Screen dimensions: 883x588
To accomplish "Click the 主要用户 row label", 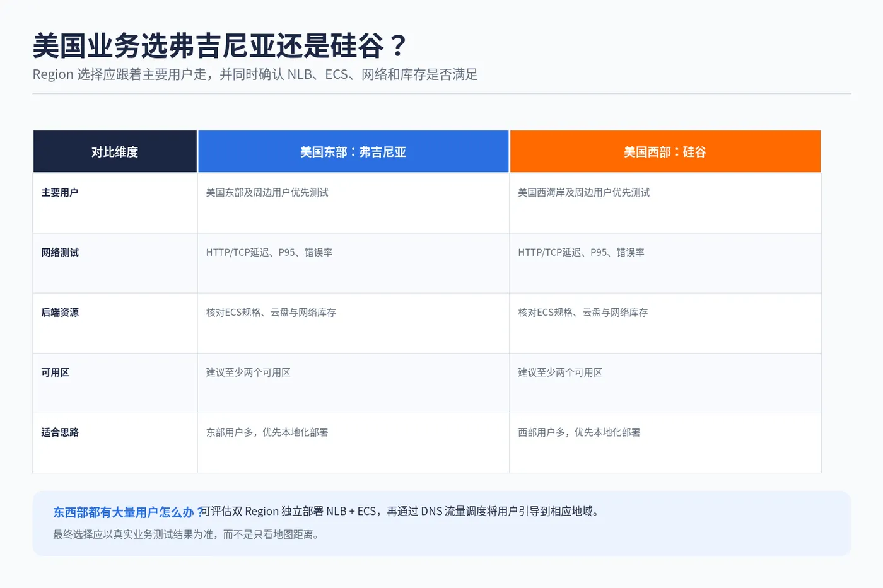I will 60,192.
